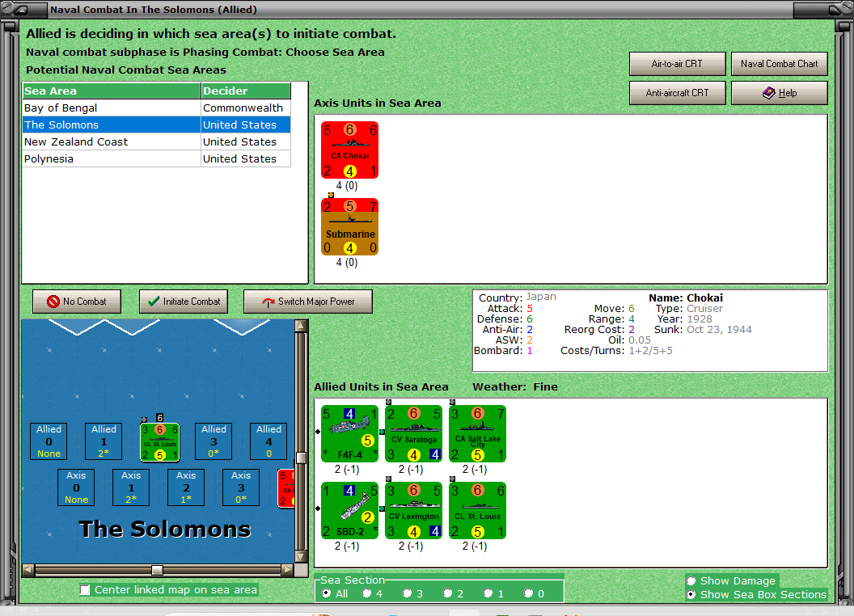Click map horizontal scrollbar right arrow
The width and height of the screenshot is (854, 616).
tap(287, 570)
